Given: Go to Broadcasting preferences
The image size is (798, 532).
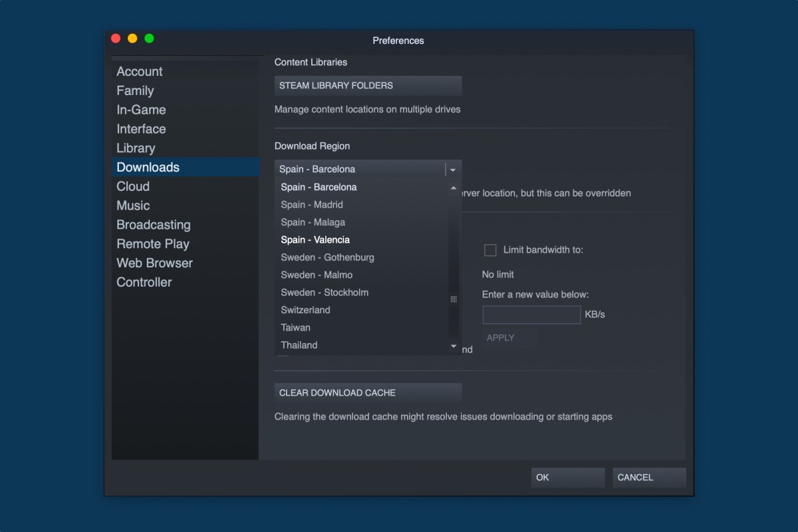Looking at the screenshot, I should [x=185, y=225].
